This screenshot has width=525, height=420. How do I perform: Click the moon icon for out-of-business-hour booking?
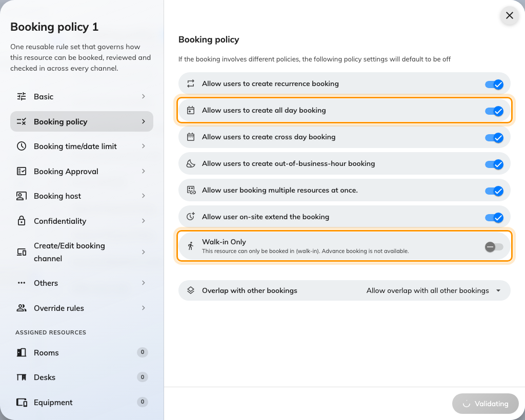191,163
